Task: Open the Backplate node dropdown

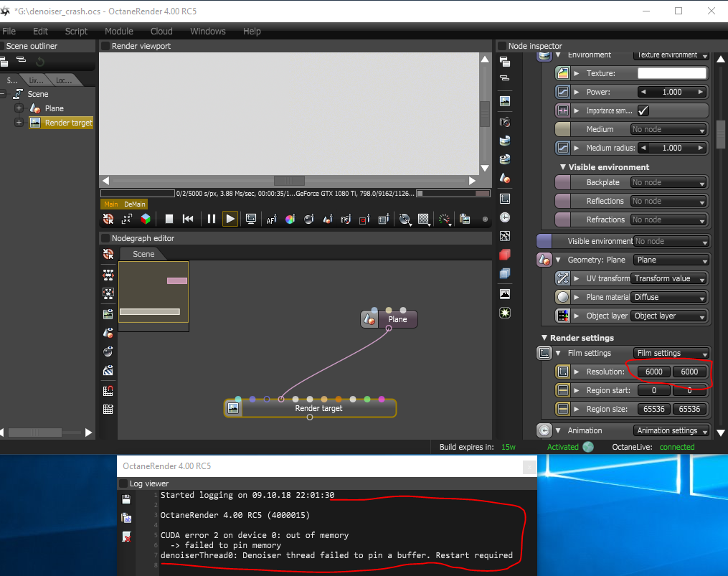Action: pos(668,182)
